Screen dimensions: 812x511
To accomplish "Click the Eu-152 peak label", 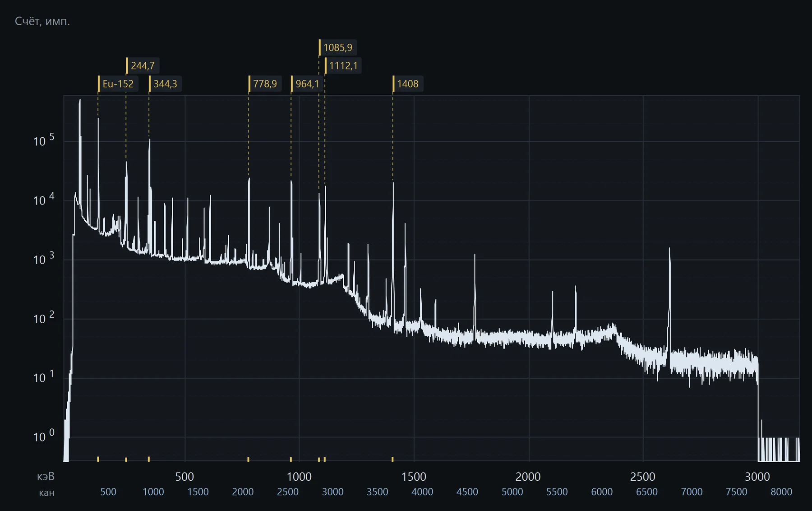I will coord(118,84).
